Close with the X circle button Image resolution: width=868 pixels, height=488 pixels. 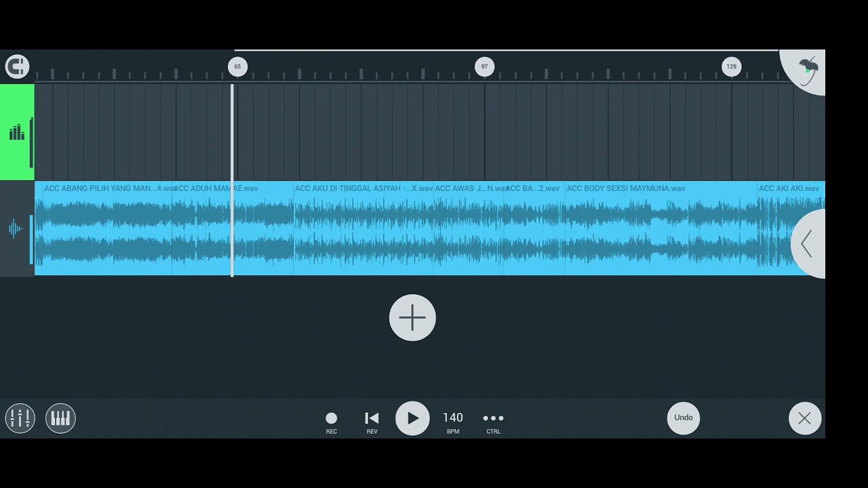click(805, 418)
